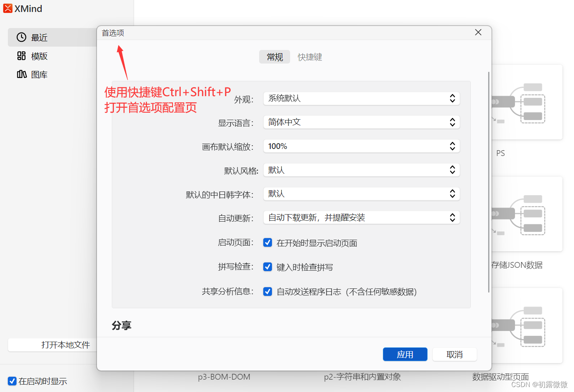Image resolution: width=574 pixels, height=392 pixels.
Task: Uncheck 自动发送程序日志 checkbox
Action: [267, 292]
